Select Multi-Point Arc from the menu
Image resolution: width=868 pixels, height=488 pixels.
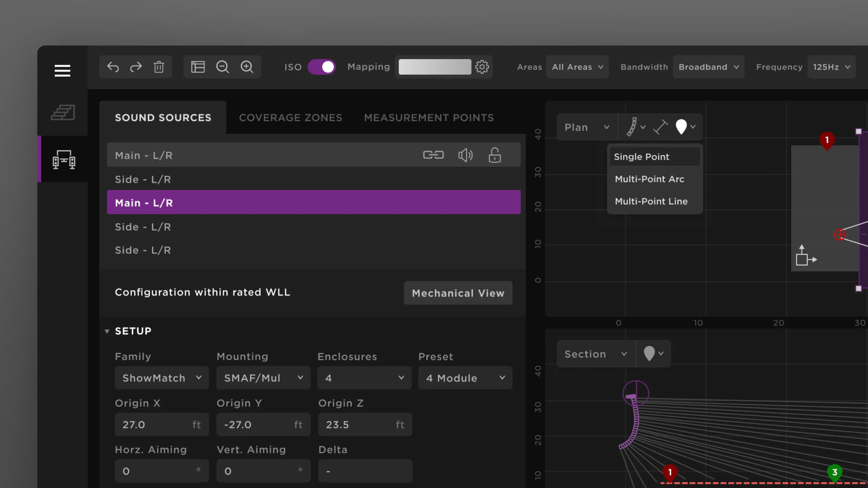click(650, 179)
